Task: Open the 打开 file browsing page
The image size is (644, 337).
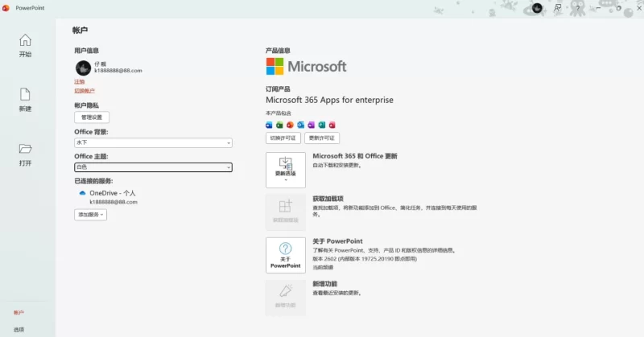Action: tap(25, 154)
